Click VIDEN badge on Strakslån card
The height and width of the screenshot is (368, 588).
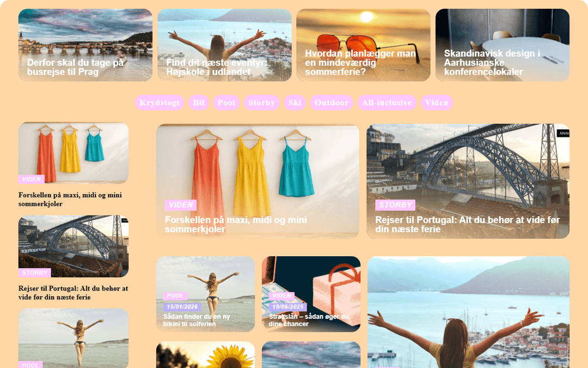tap(281, 295)
